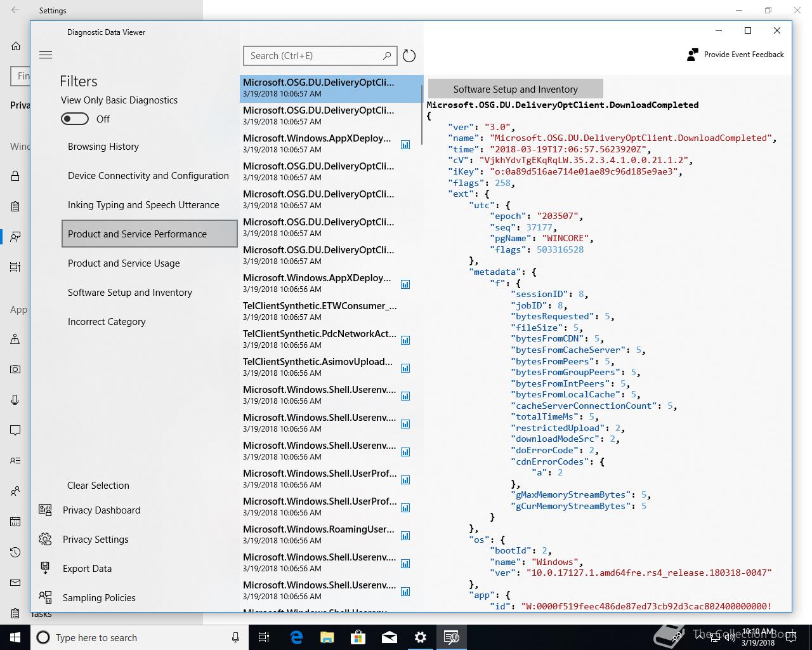Click Diagnostic Data Viewer taskbar icon
Image resolution: width=812 pixels, height=650 pixels.
pos(452,637)
